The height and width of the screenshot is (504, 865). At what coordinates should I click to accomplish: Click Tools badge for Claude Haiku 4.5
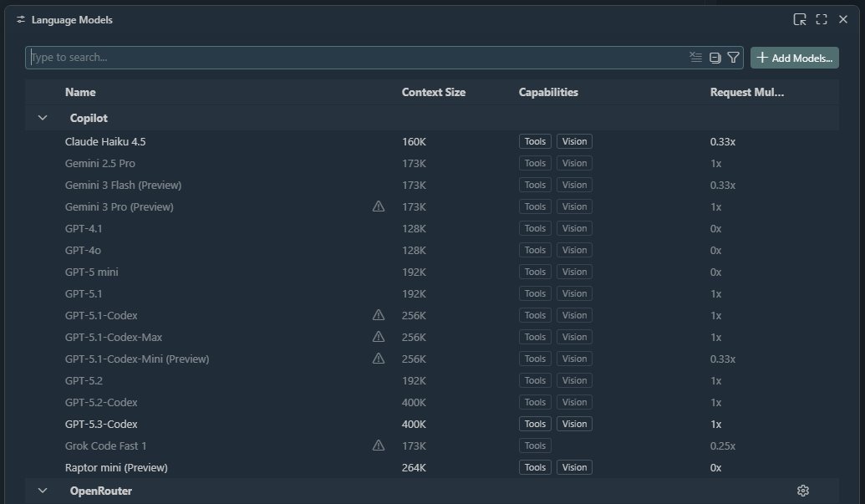[535, 141]
